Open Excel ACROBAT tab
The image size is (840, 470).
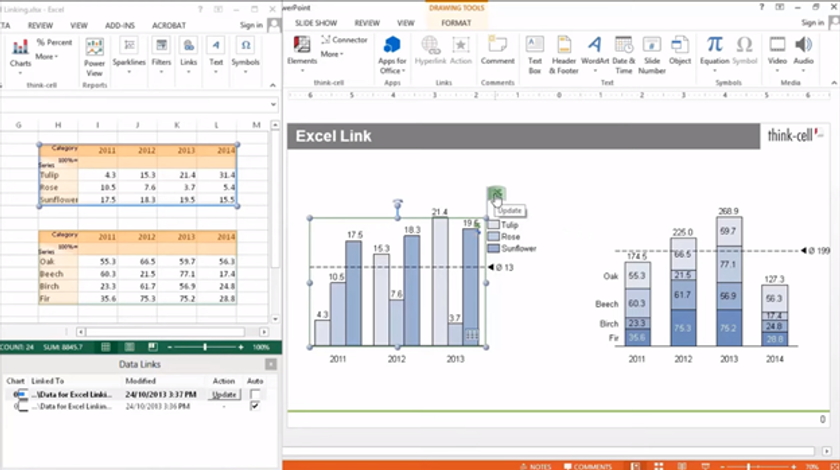point(169,25)
